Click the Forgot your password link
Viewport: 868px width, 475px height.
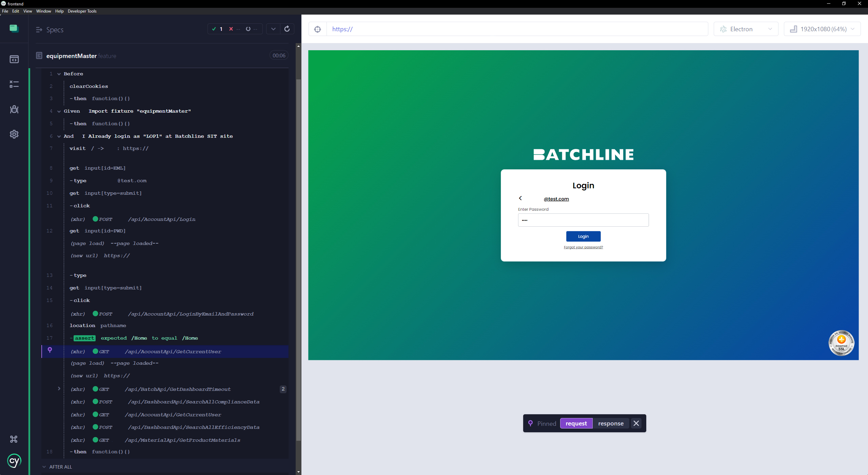tap(583, 247)
